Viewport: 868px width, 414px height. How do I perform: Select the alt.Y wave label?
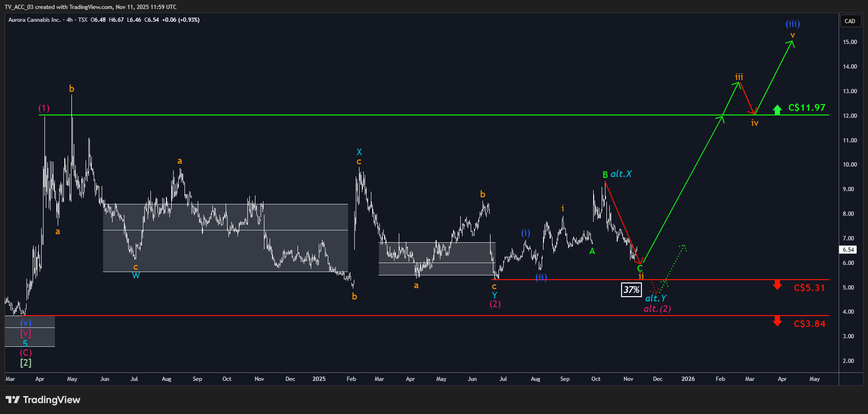coord(656,298)
